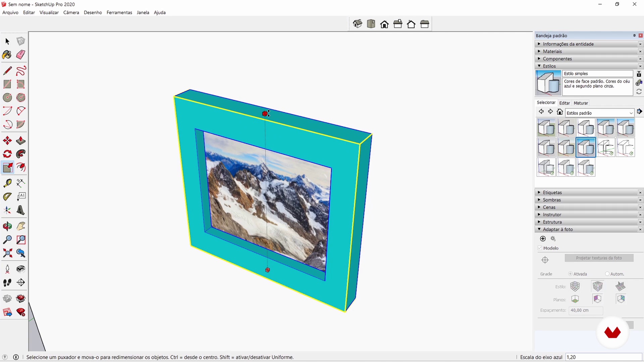Screen dimensions: 644x362
Task: Choose the first grid Estilo option
Action: (575, 286)
